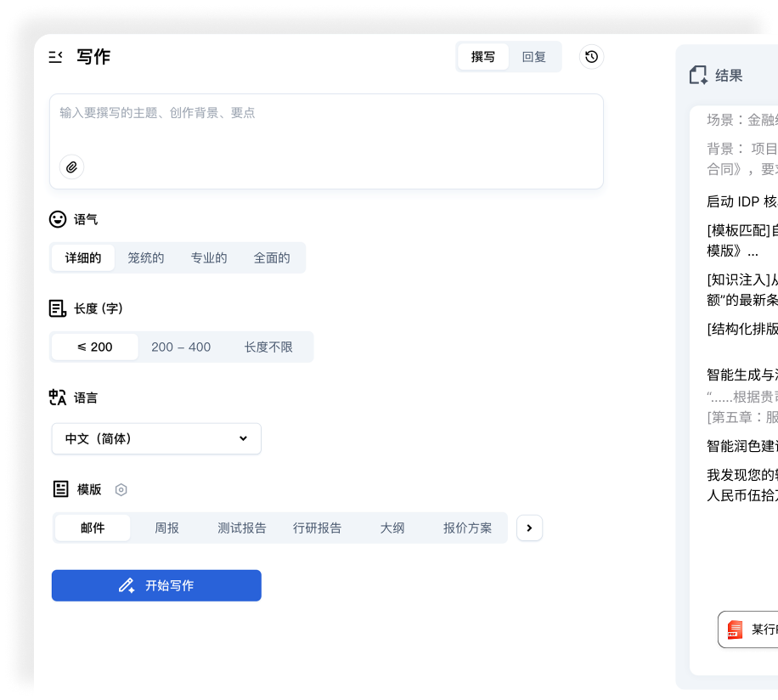Click the 模版 section label

pyautogui.click(x=89, y=489)
